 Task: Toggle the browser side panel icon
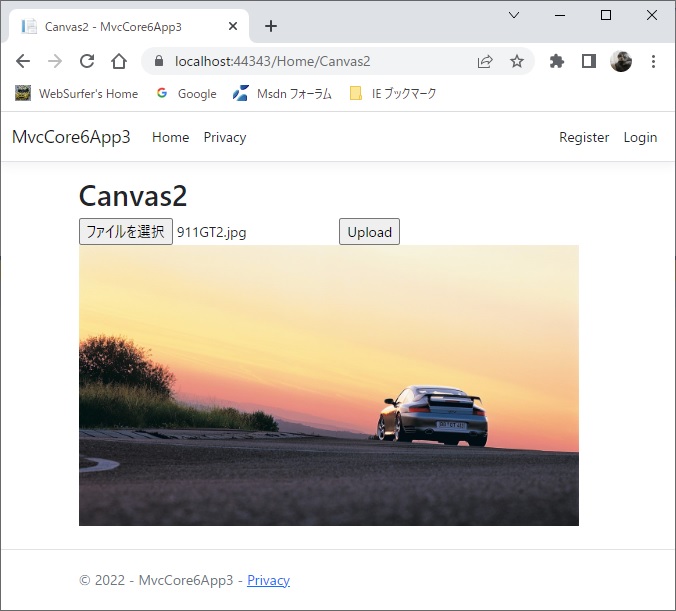click(589, 61)
